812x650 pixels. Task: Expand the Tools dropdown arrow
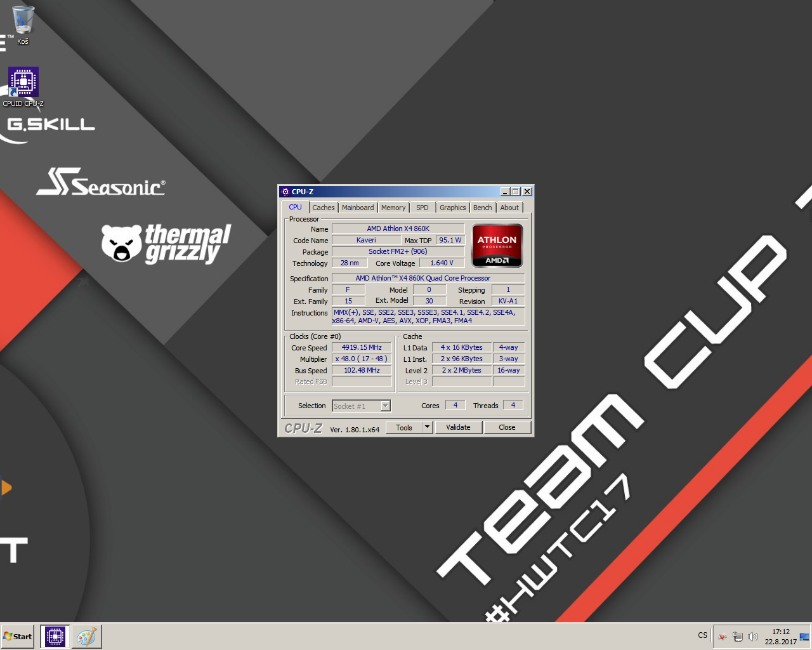coord(428,427)
